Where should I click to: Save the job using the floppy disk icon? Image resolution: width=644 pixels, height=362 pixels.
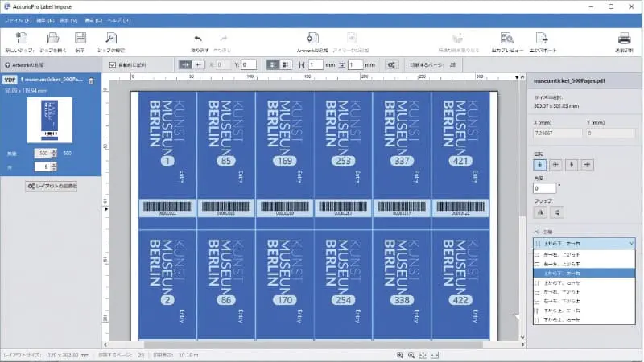click(x=80, y=39)
